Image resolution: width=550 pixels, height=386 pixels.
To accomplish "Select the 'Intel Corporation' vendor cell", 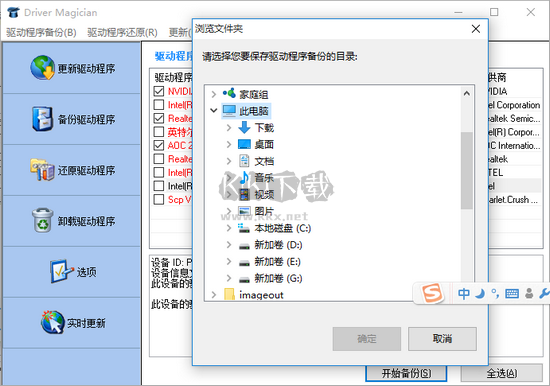I will click(x=514, y=105).
